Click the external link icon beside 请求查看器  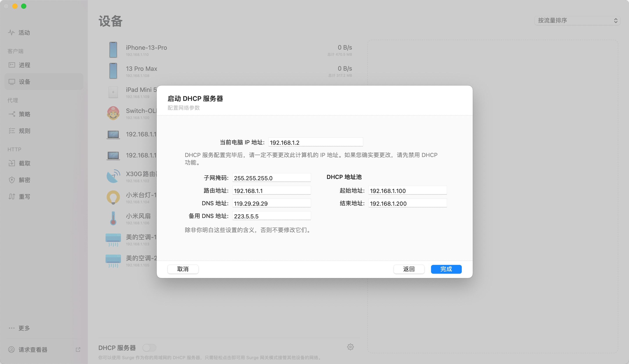tap(78, 350)
